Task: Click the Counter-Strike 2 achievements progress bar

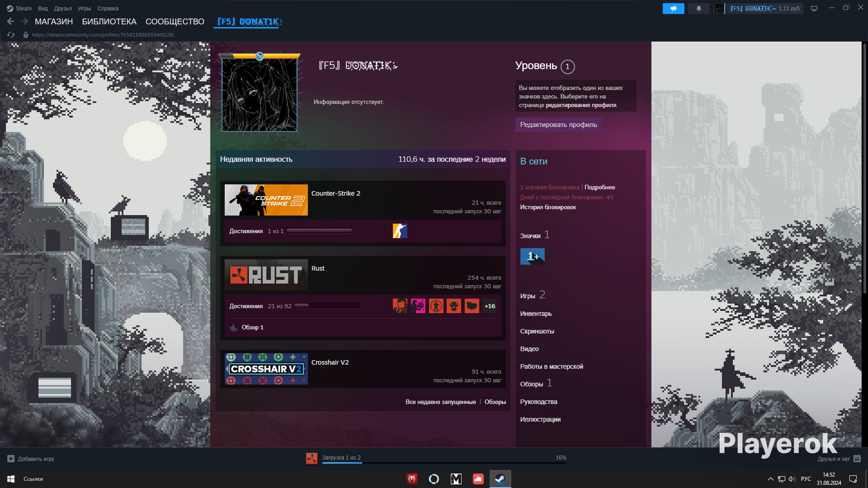Action: (x=319, y=231)
